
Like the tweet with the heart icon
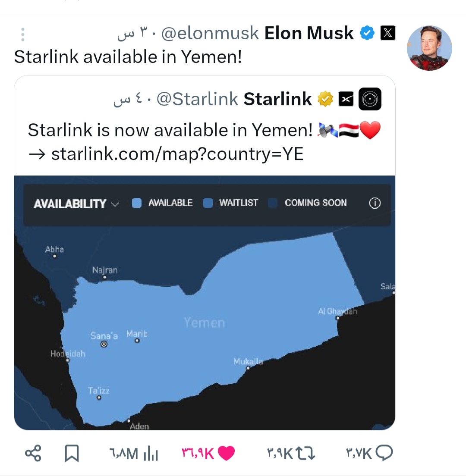point(227,453)
